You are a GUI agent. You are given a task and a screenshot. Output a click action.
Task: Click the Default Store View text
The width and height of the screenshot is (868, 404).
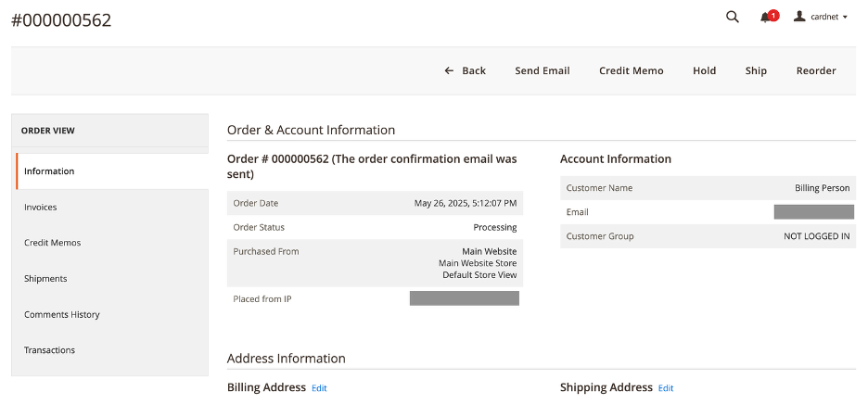click(479, 275)
